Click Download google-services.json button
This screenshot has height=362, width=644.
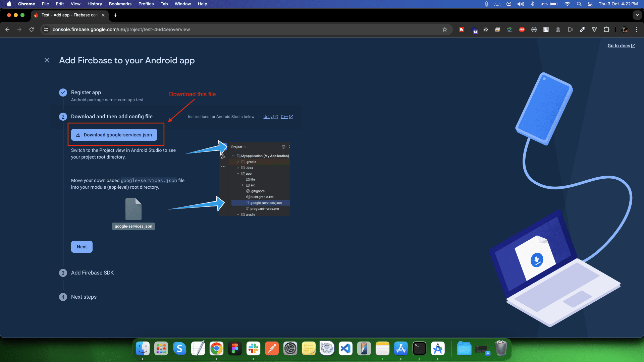coord(114,135)
